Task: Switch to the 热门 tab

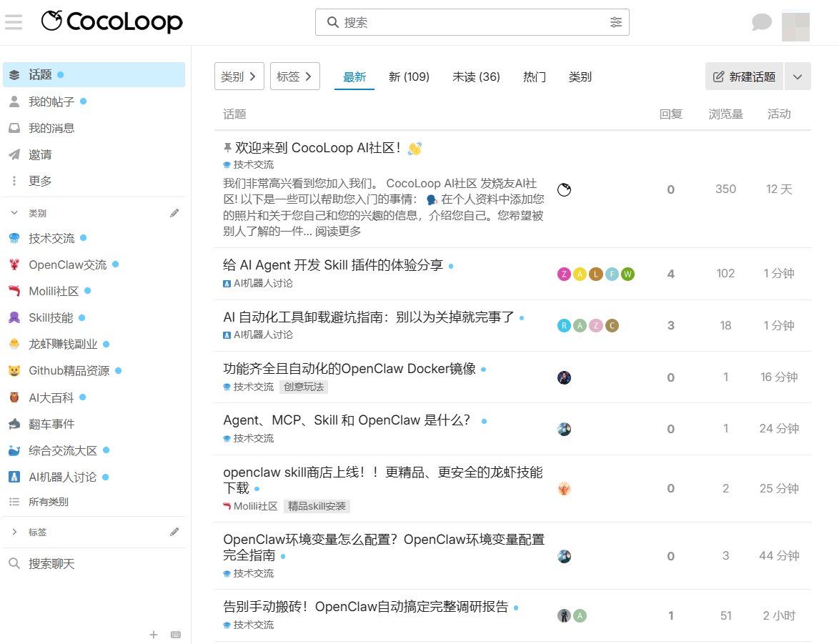Action: point(534,76)
